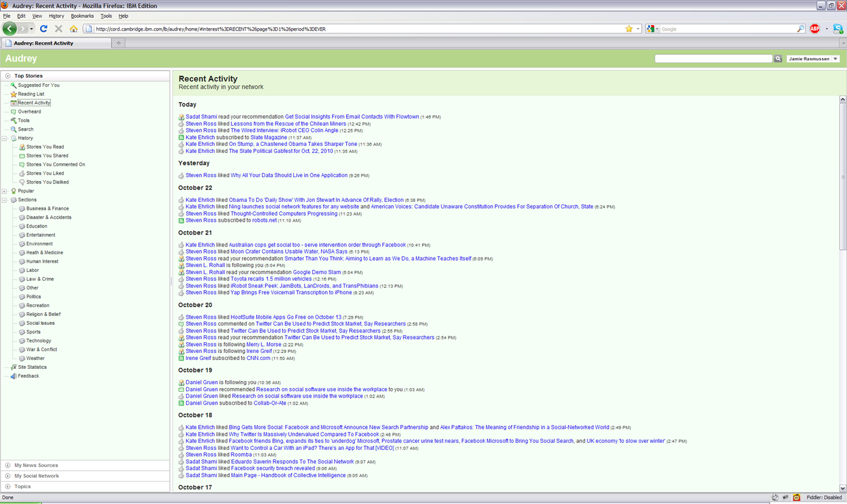Click the page scrollbar up arrow
The height and width of the screenshot is (504, 847).
(843, 99)
